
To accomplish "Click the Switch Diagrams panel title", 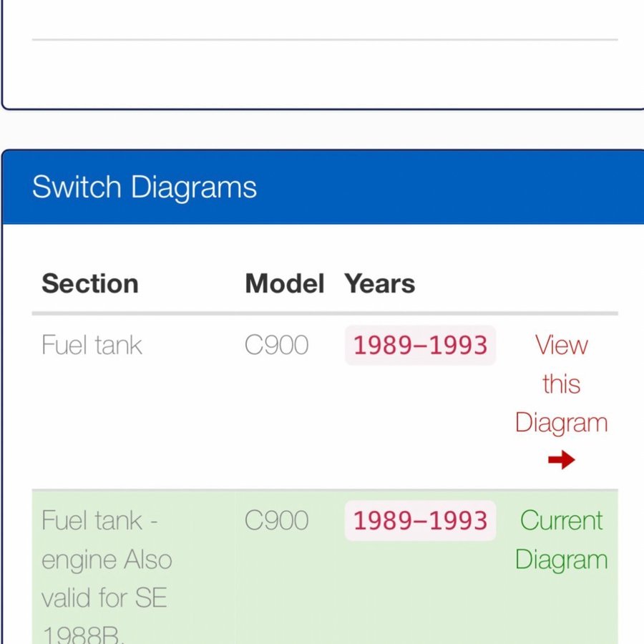I will point(144,187).
